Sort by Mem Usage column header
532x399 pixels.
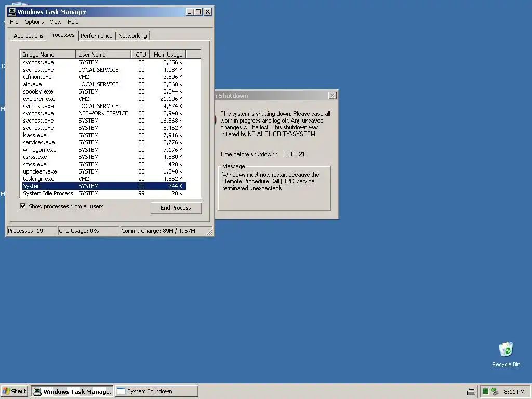168,54
